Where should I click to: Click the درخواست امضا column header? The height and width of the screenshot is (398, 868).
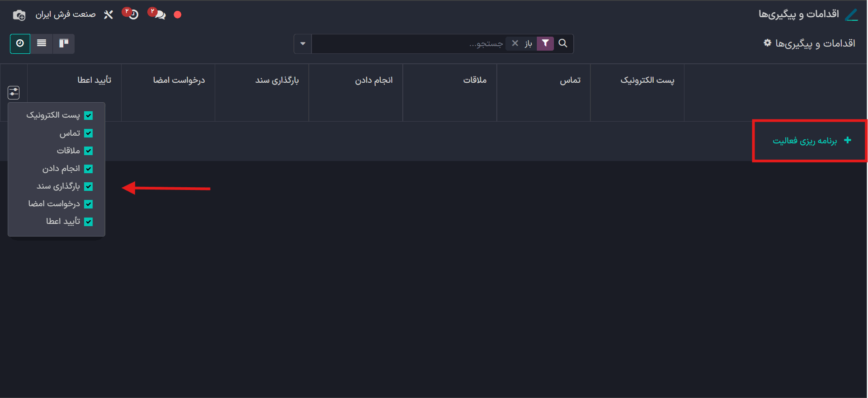[x=179, y=80]
